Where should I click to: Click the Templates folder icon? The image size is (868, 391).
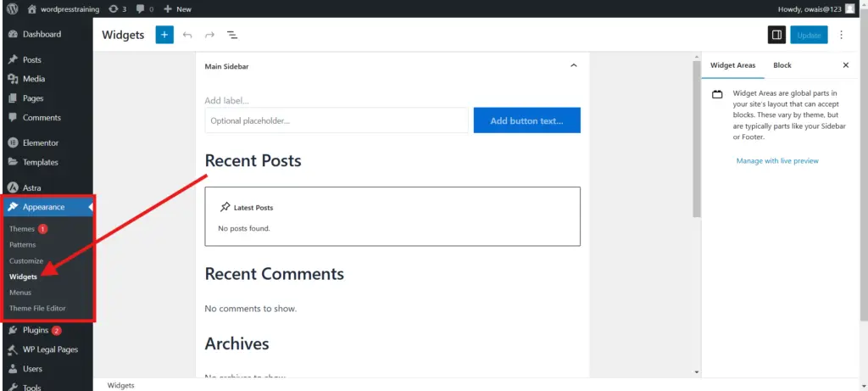pyautogui.click(x=13, y=162)
